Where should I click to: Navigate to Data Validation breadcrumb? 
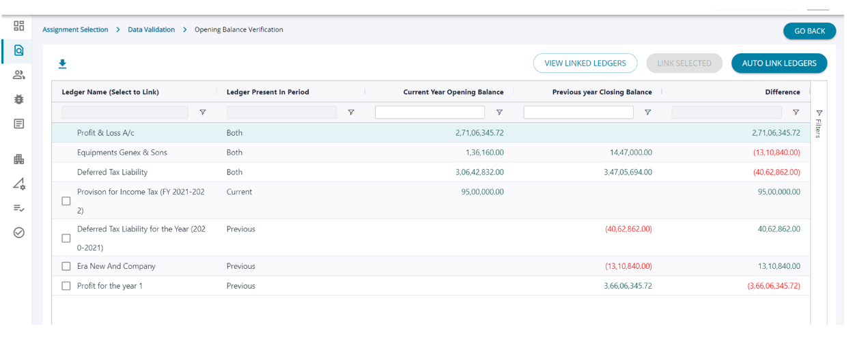click(151, 30)
